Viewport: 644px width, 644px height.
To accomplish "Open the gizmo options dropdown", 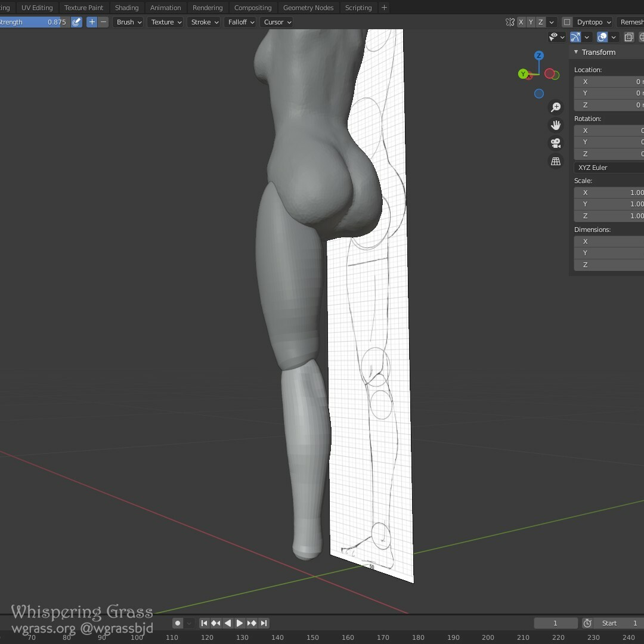I will tap(587, 38).
